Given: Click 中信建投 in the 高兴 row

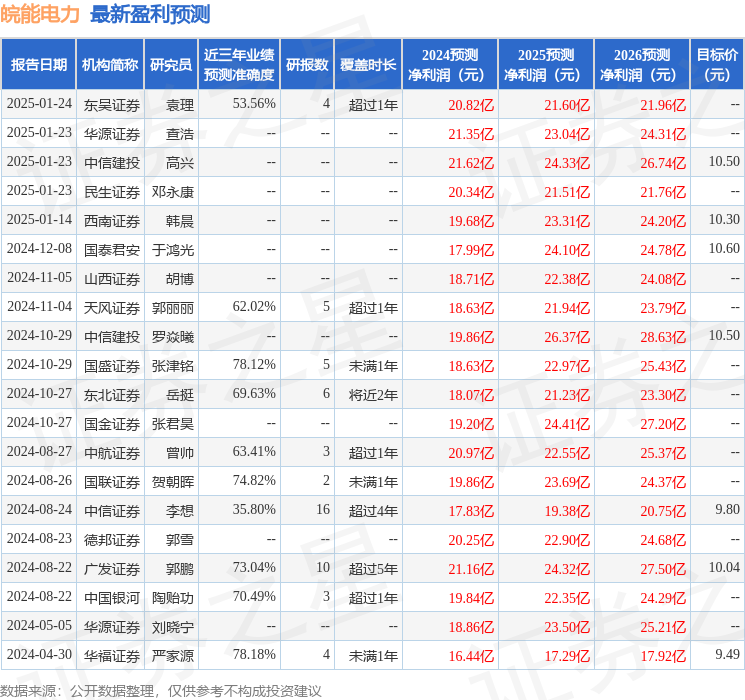Looking at the screenshot, I should [112, 163].
